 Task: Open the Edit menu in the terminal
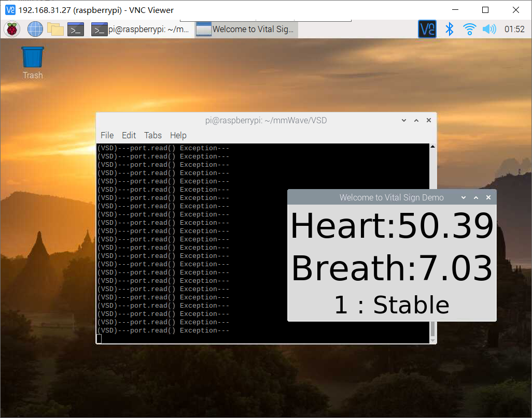pyautogui.click(x=129, y=135)
